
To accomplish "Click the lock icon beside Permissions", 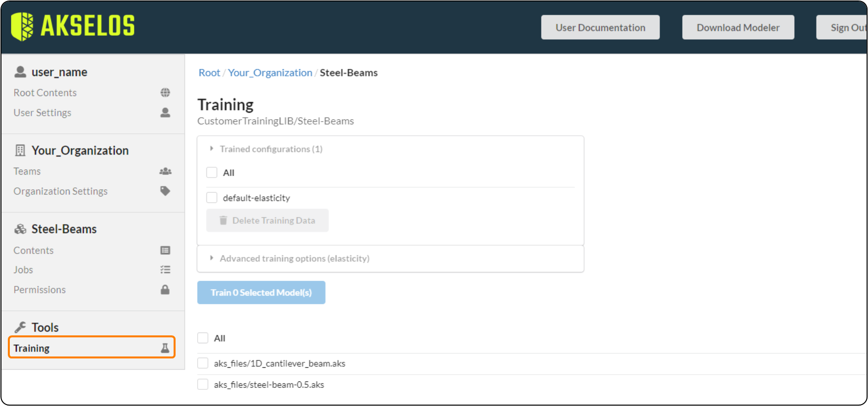I will pos(165,290).
